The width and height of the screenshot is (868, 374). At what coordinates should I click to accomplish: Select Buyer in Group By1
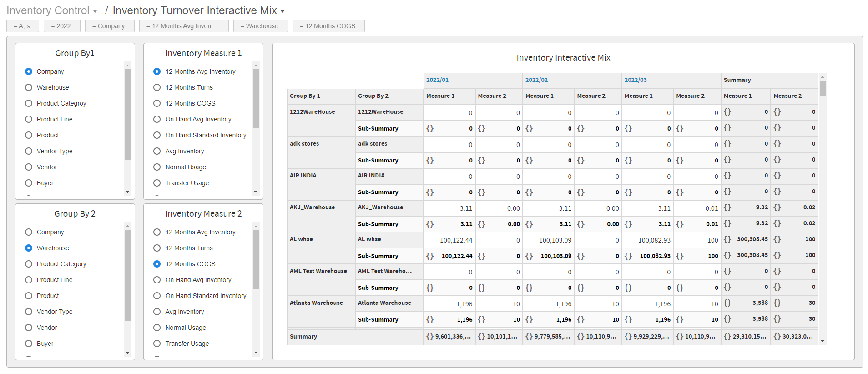(29, 183)
